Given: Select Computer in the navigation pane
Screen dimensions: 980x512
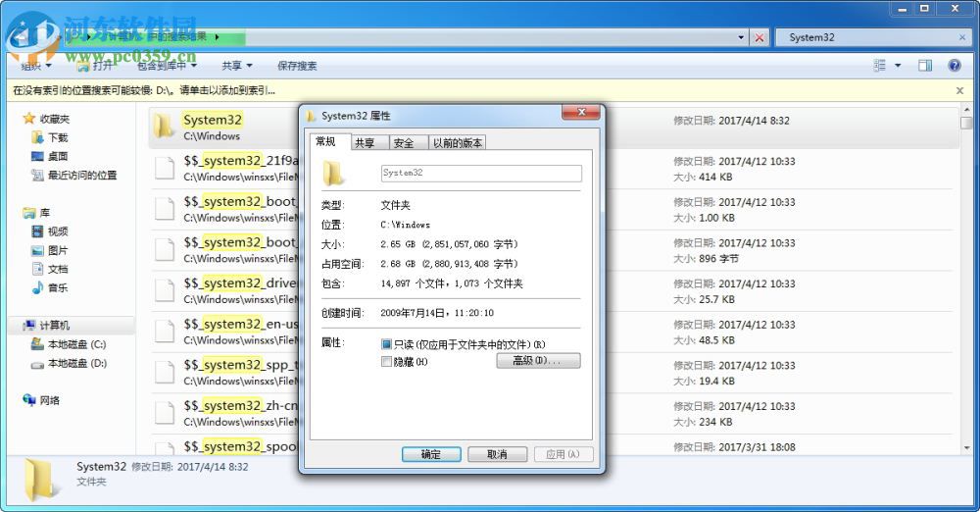Looking at the screenshot, I should click(46, 326).
